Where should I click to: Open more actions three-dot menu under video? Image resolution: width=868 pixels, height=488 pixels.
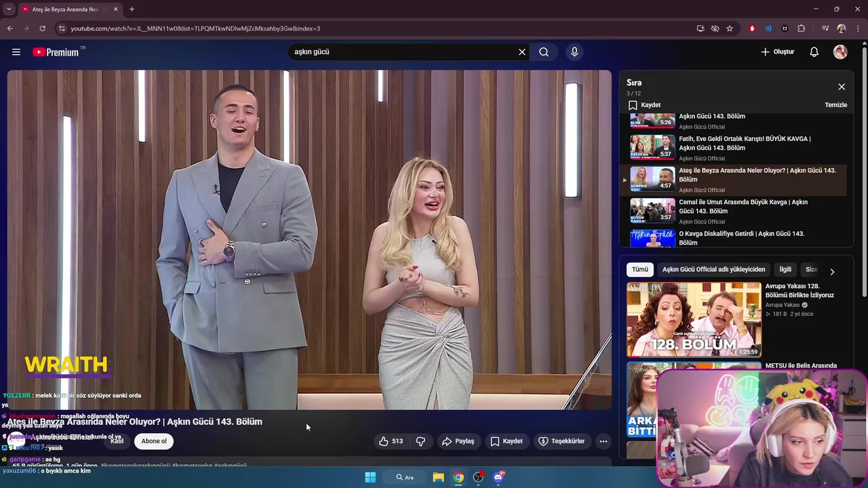tap(604, 441)
